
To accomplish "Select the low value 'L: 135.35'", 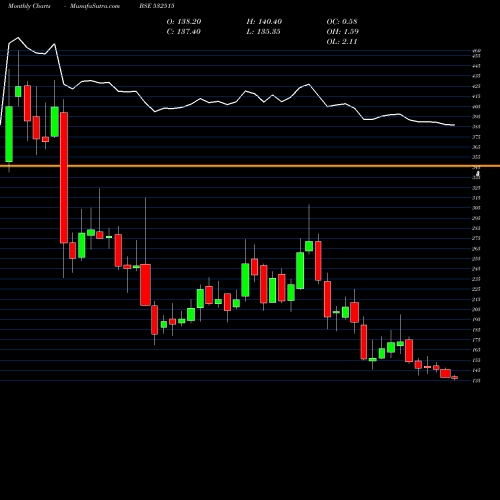I will (263, 32).
